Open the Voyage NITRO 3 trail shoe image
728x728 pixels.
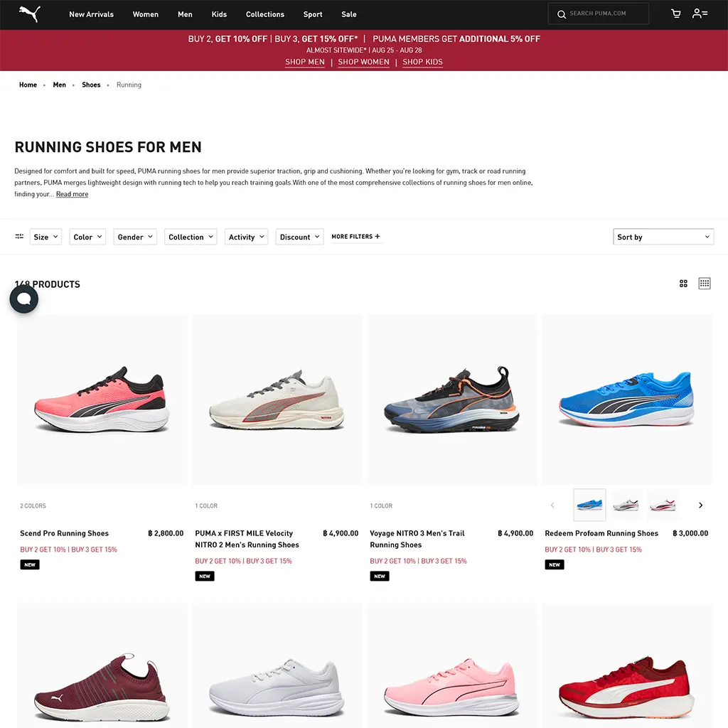451,400
